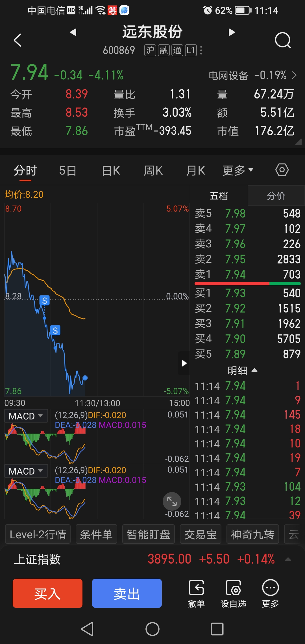Tap Android back navigation triangle
The height and width of the screenshot is (644, 305).
click(x=87, y=629)
